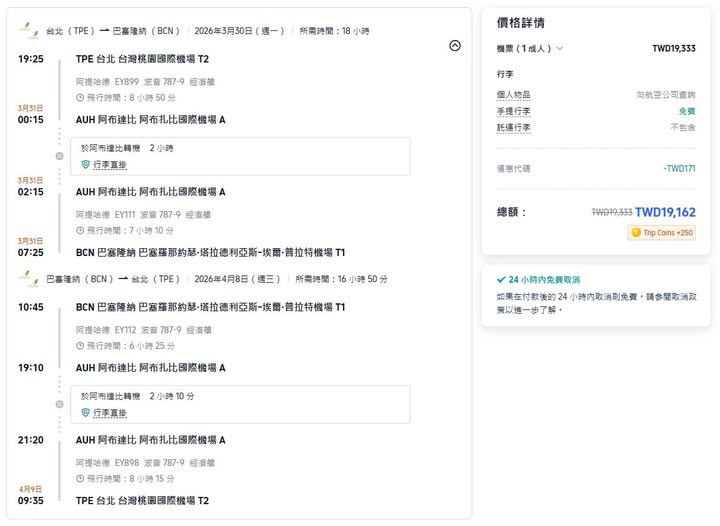
Task: Open the 行李直掛 link in the outbound layover
Action: tap(110, 164)
